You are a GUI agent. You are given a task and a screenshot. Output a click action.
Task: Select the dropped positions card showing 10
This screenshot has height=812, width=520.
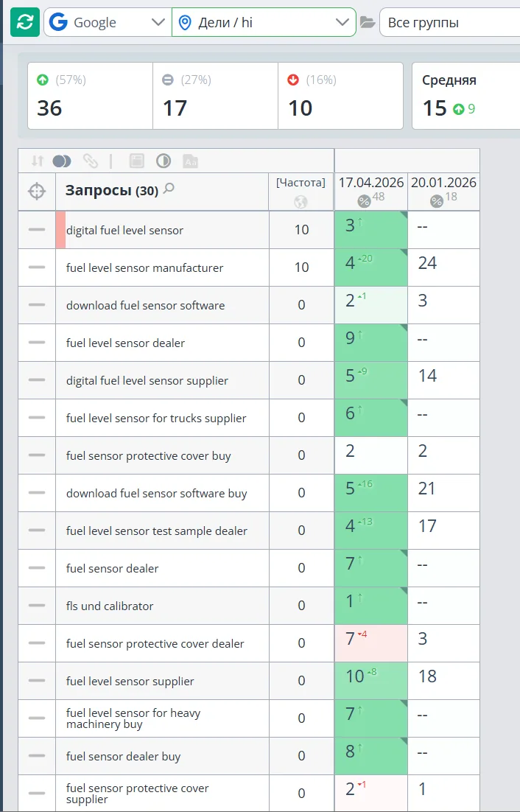pyautogui.click(x=340, y=96)
